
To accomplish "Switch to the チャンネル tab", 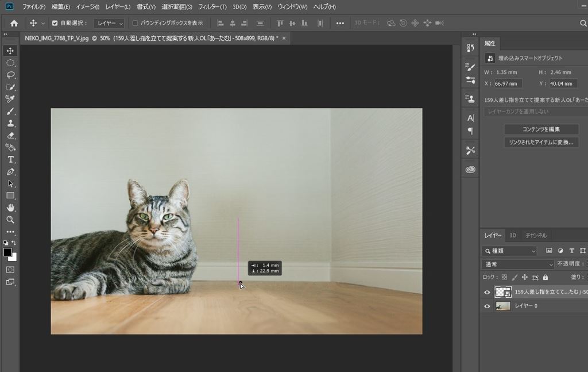I will click(x=536, y=235).
